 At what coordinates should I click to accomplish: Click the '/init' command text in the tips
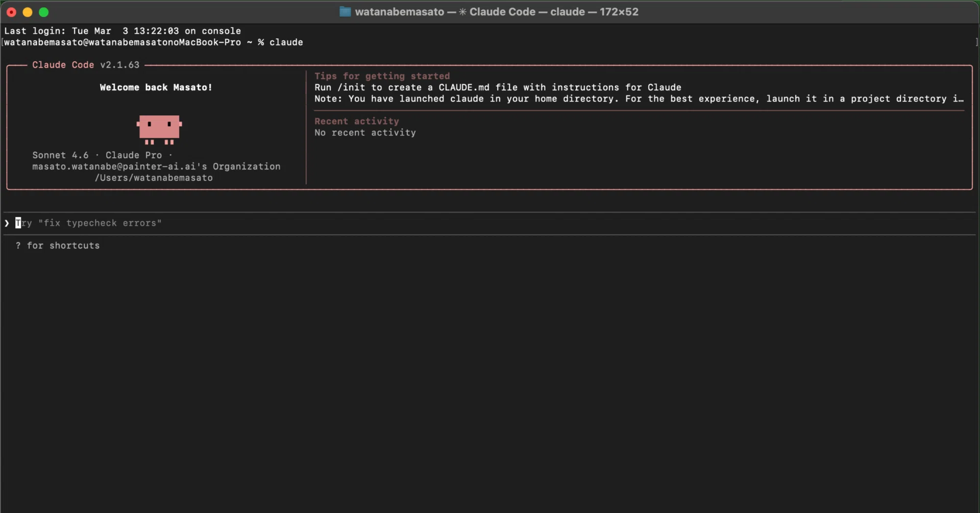(x=351, y=87)
